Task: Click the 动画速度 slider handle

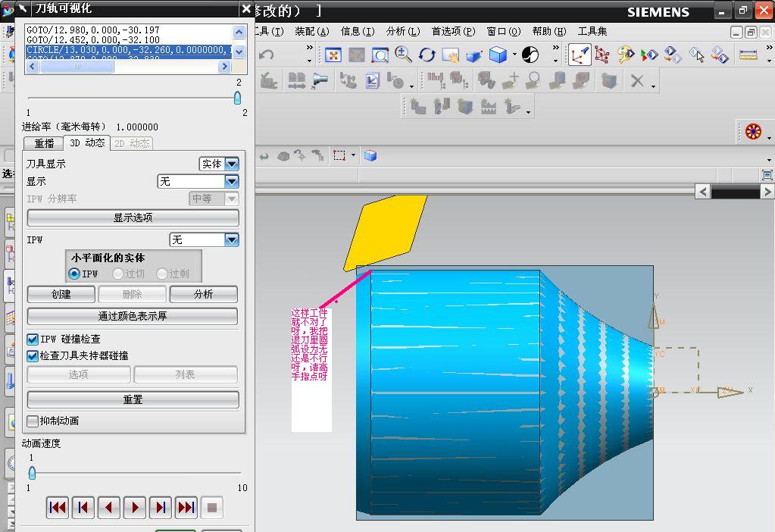Action: click(x=32, y=473)
